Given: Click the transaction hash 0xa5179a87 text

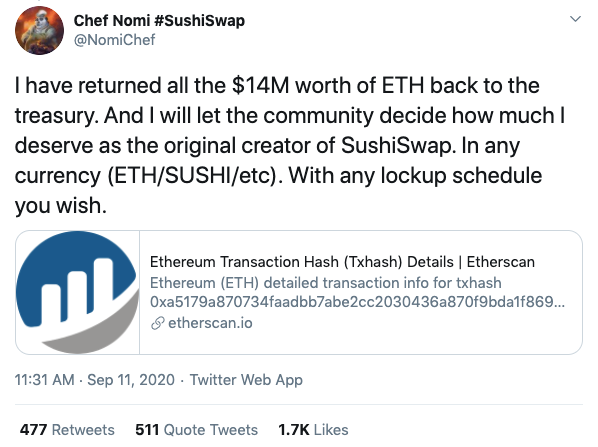Looking at the screenshot, I should pos(357,302).
